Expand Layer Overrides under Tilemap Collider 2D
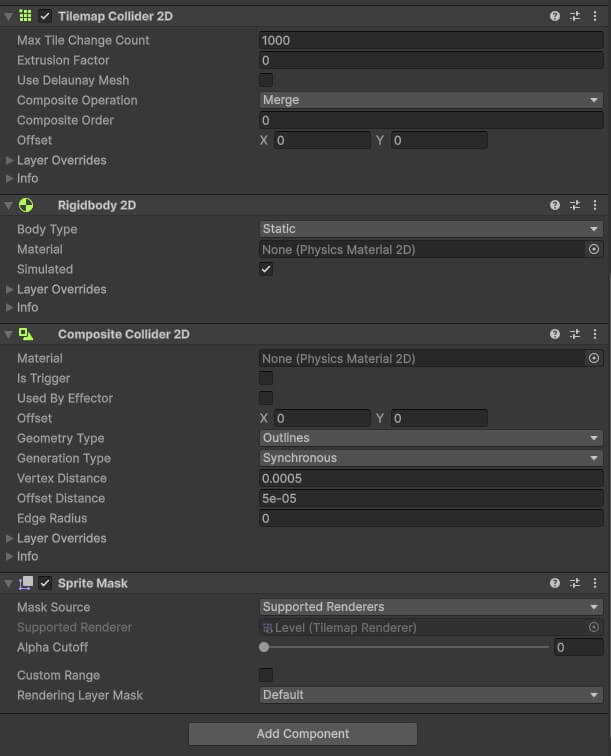This screenshot has height=756, width=611. 9,160
